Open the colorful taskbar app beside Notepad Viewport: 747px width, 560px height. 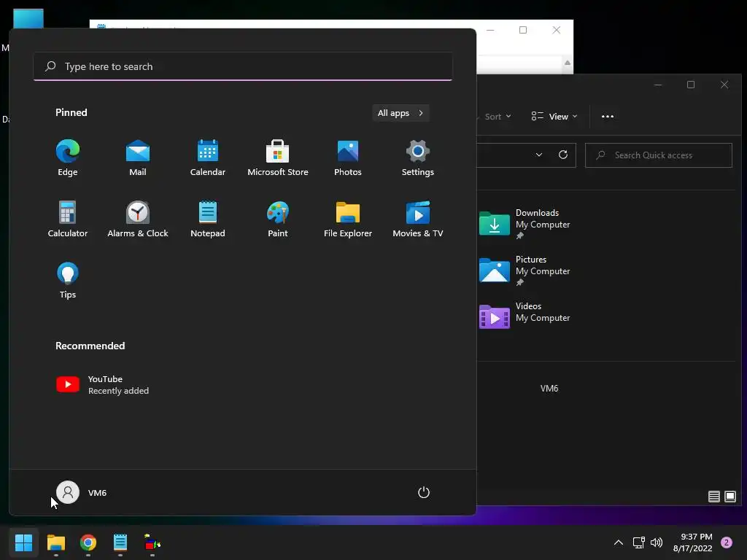(x=152, y=542)
